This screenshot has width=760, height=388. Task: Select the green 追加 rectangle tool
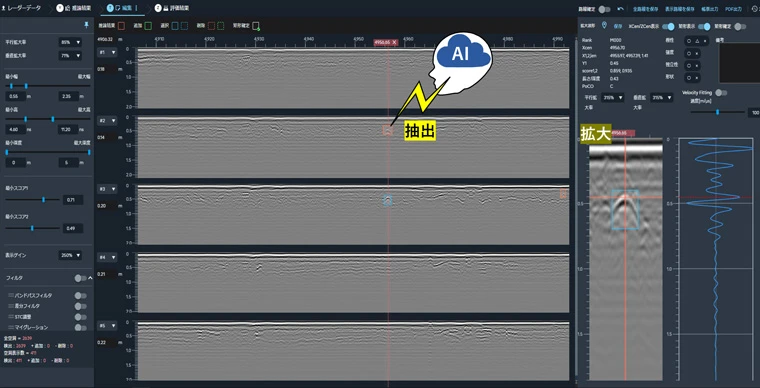(x=149, y=25)
